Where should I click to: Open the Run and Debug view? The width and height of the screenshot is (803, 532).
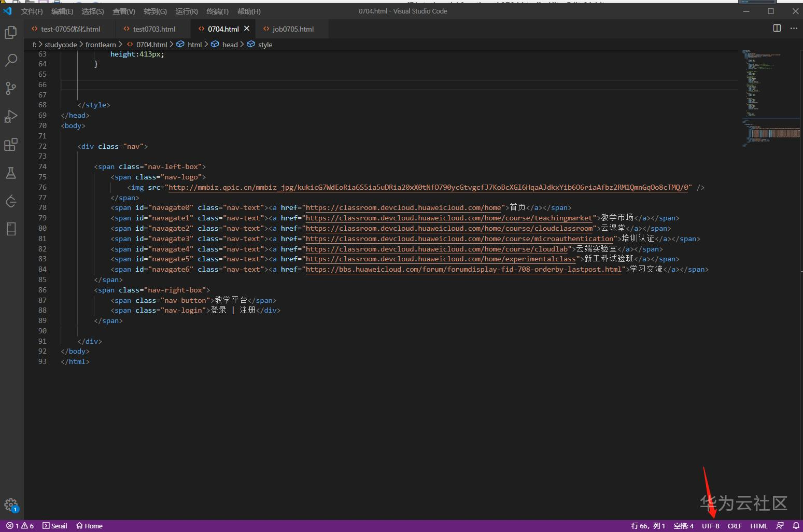(x=11, y=117)
